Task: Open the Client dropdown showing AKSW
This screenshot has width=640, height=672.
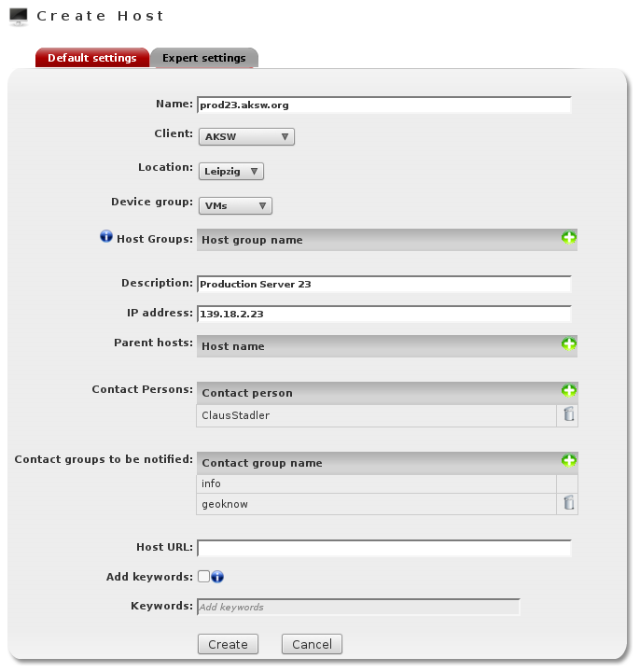Action: pos(247,137)
